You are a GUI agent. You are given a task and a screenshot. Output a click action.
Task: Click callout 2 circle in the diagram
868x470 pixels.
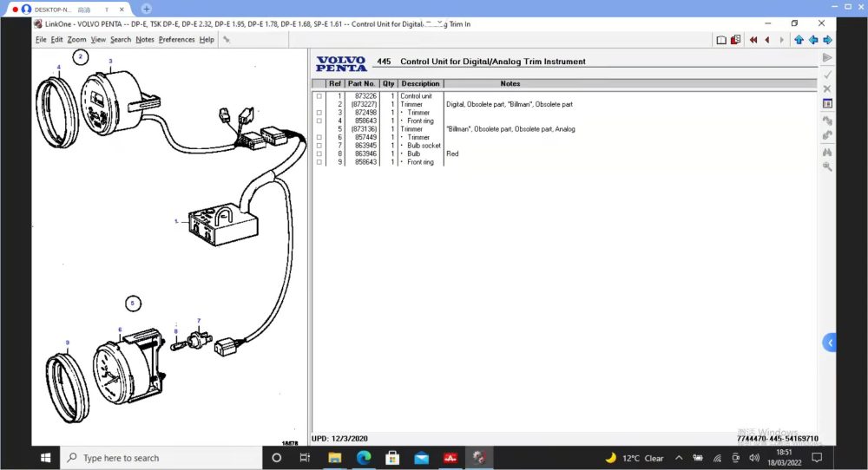point(80,57)
